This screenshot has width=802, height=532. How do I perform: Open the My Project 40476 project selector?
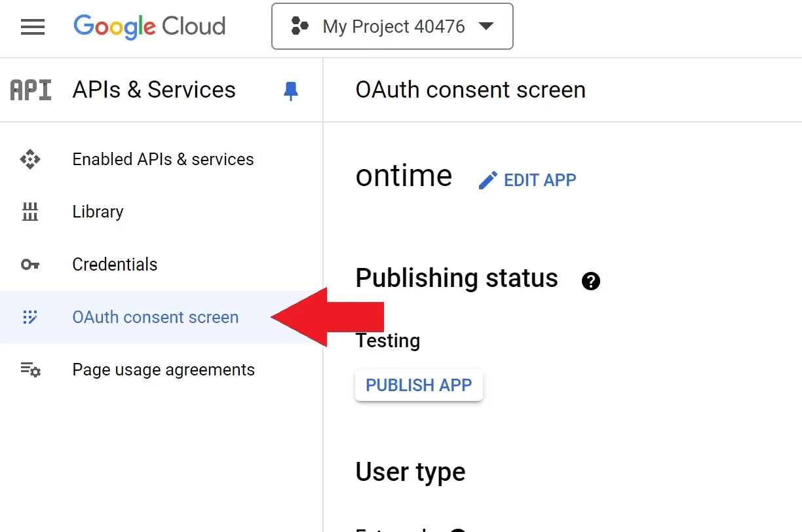(392, 27)
